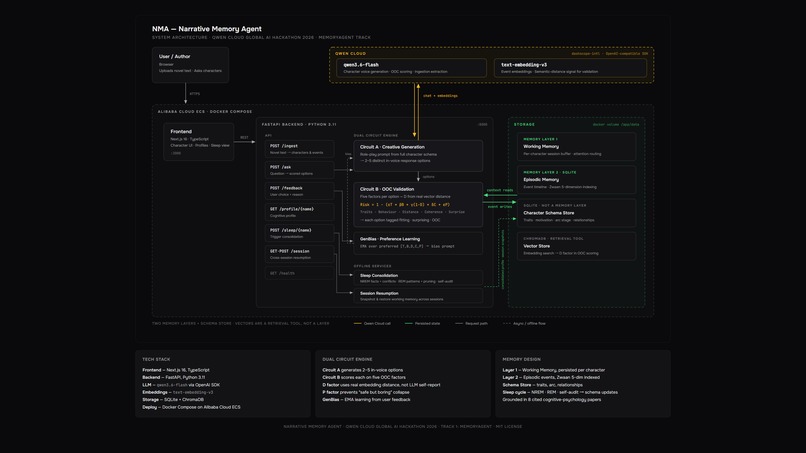Click the "DUAL CIRCUIT ENGINE" bottom panel heading
This screenshot has width=806, height=453.
pos(347,359)
